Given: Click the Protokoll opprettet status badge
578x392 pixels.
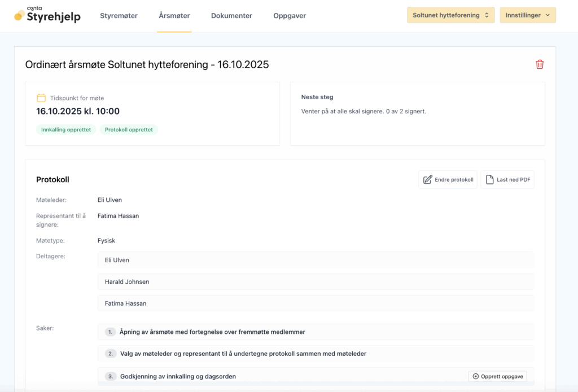Looking at the screenshot, I should coord(129,130).
